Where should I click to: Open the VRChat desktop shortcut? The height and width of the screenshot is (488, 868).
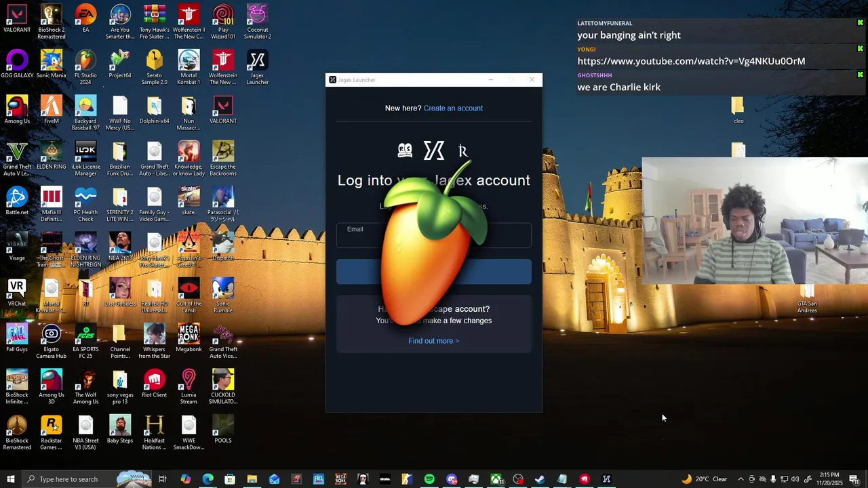17,293
